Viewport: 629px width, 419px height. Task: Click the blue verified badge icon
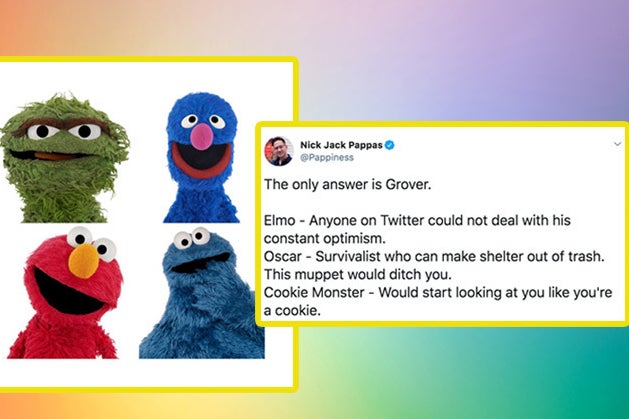click(x=390, y=145)
